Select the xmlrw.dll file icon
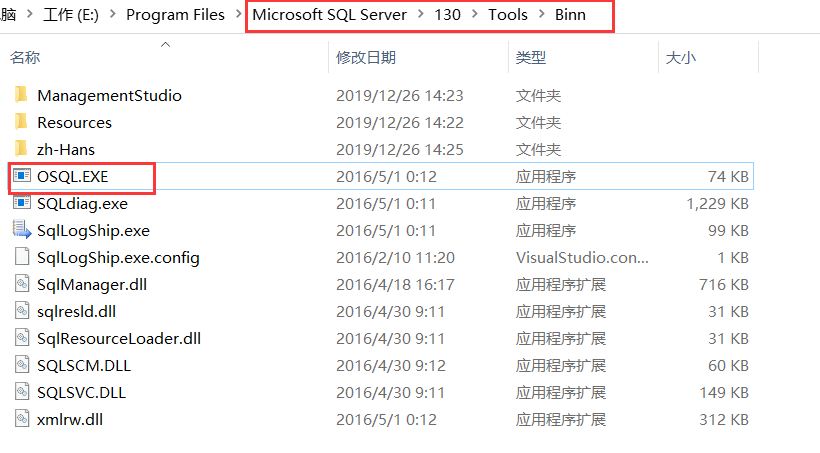Viewport: 820px width, 453px height. pyautogui.click(x=22, y=419)
